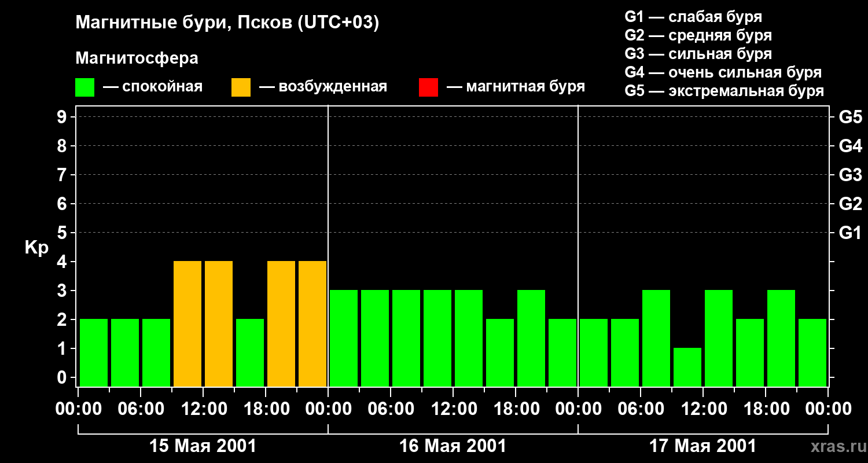Click the 'Kp' axis label
The width and height of the screenshot is (868, 463).
[x=36, y=248]
